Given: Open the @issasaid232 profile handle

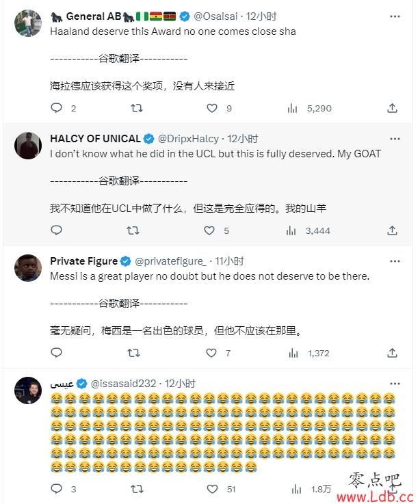Looking at the screenshot, I should (124, 384).
